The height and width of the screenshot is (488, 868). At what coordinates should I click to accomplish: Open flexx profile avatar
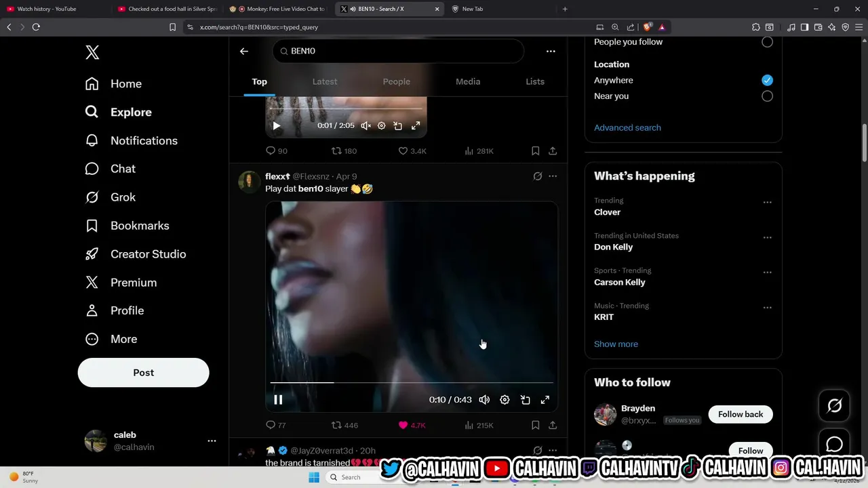tap(249, 182)
